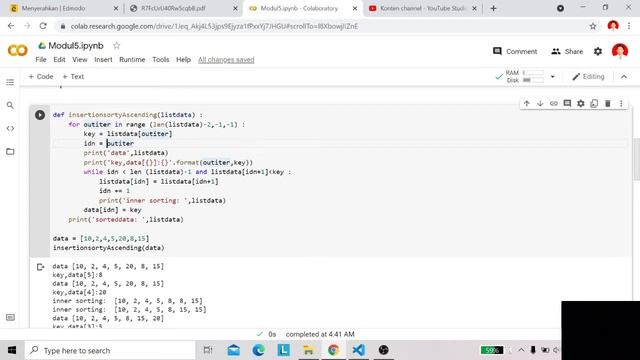Click the line 'data = [10,2,4,5,20,8,15]'
This screenshot has width=640, height=360.
point(101,238)
